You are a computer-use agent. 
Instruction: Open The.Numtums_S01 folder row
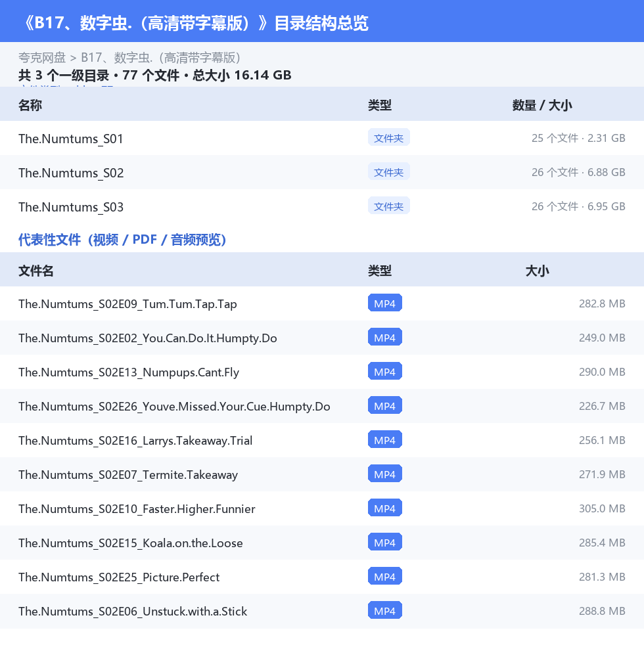[x=322, y=138]
